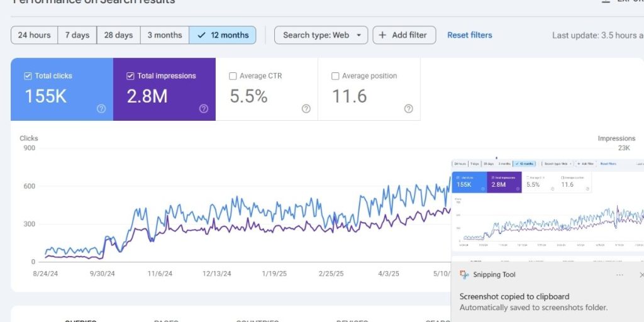Viewport: 644px width, 322px height.
Task: Disable the Total impressions checkbox
Action: point(130,76)
